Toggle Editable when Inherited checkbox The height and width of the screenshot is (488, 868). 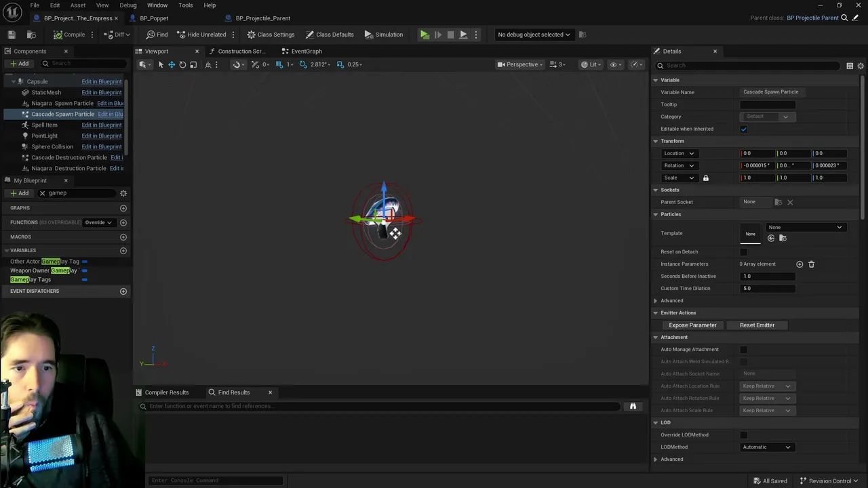coord(744,129)
